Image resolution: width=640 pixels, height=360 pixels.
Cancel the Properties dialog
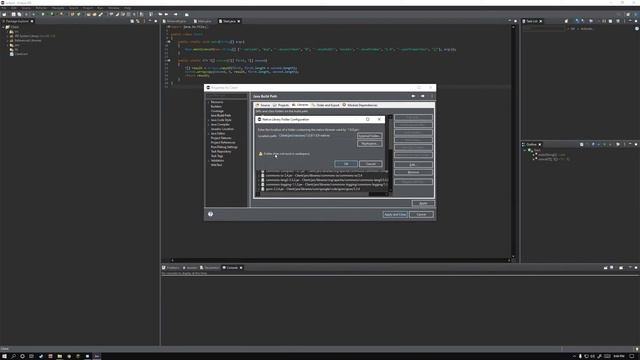[421, 214]
